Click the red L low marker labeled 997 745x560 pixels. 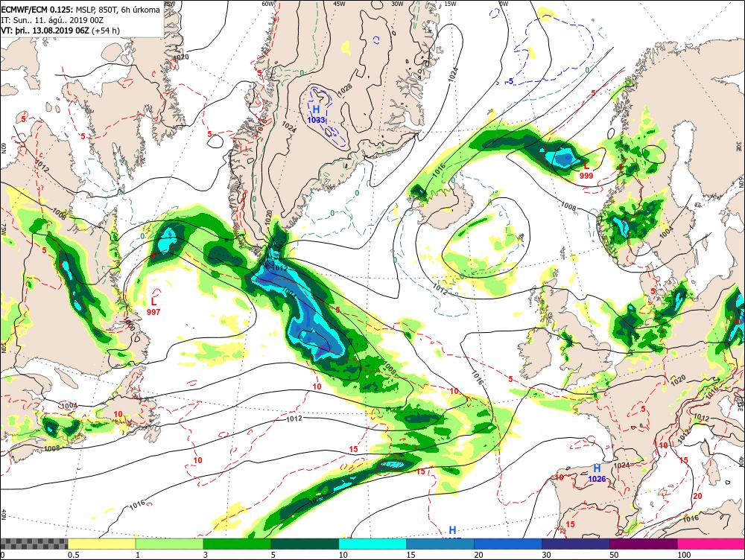[153, 302]
